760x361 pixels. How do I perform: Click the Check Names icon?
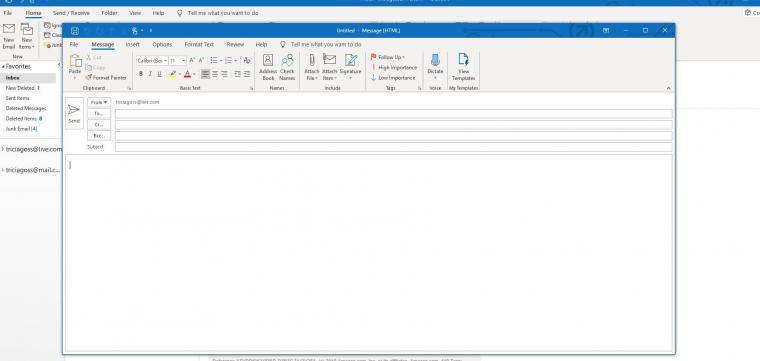[x=287, y=67]
